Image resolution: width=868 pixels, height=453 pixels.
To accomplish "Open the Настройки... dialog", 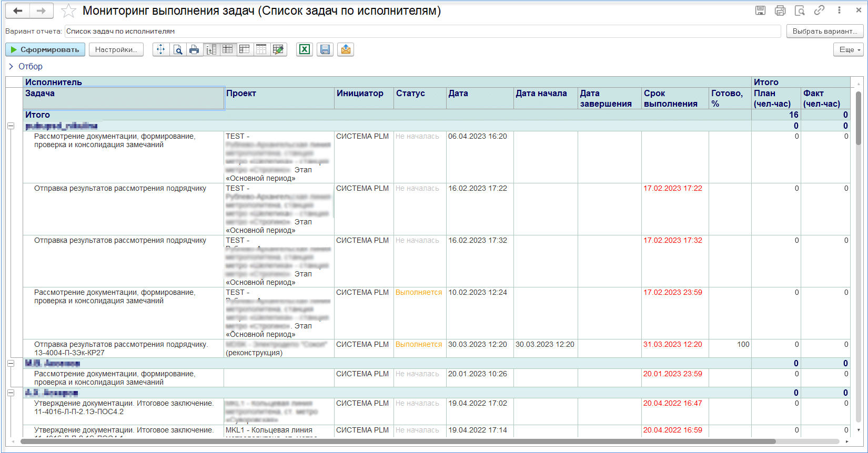I will pyautogui.click(x=116, y=49).
